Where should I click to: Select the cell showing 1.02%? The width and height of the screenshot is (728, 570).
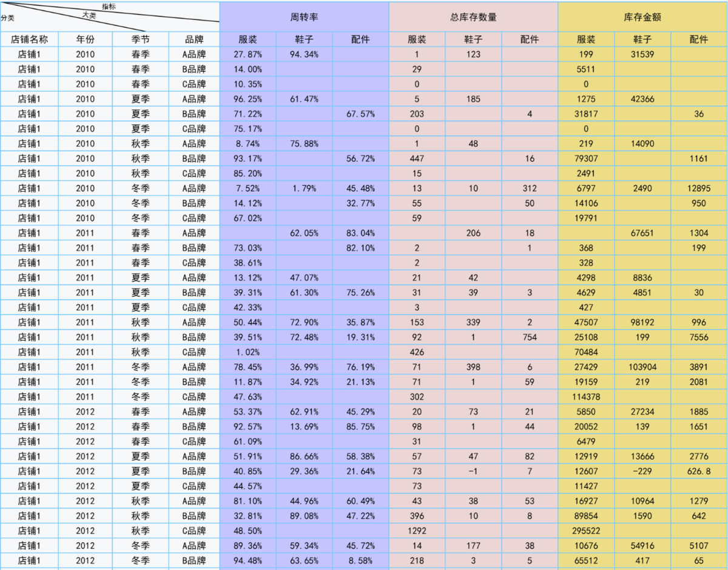point(248,352)
